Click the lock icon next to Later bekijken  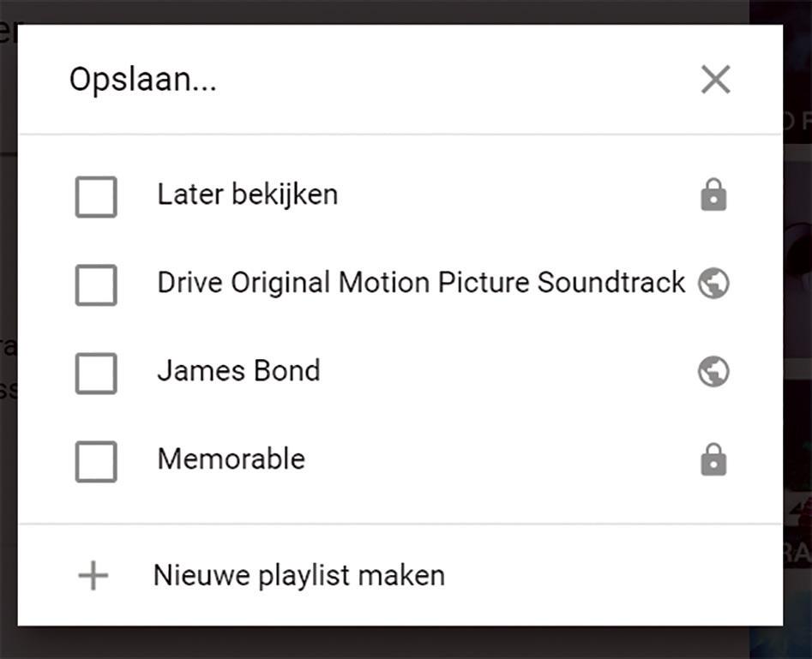713,195
